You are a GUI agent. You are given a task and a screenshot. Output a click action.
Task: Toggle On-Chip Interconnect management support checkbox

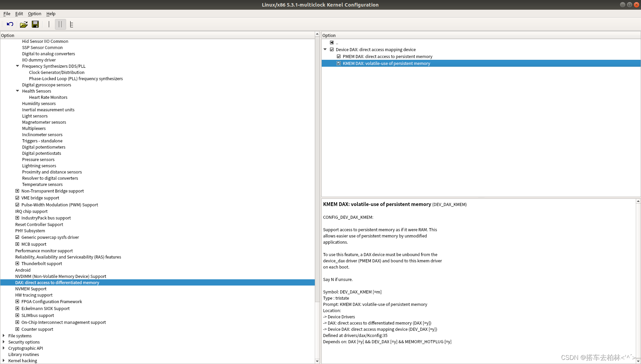coord(17,322)
